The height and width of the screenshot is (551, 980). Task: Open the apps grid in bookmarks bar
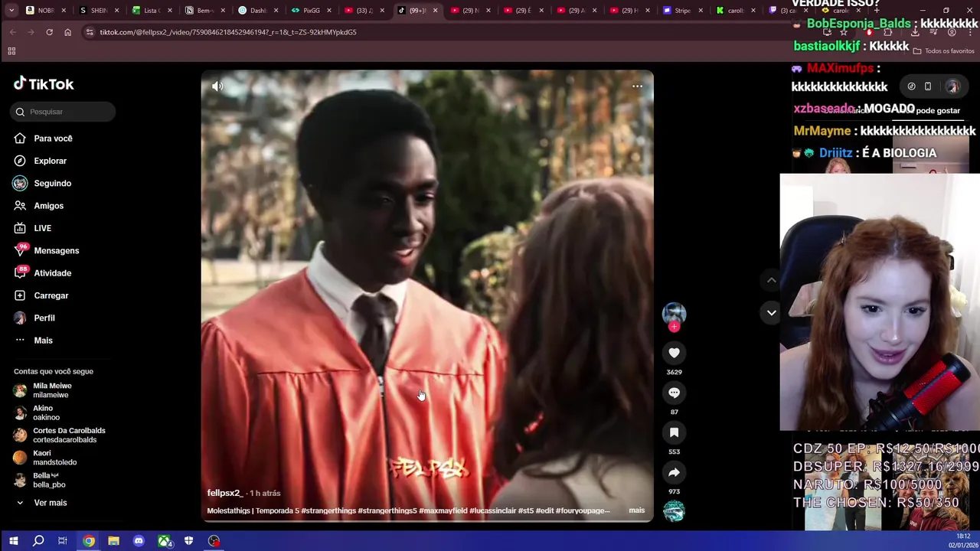(x=11, y=51)
